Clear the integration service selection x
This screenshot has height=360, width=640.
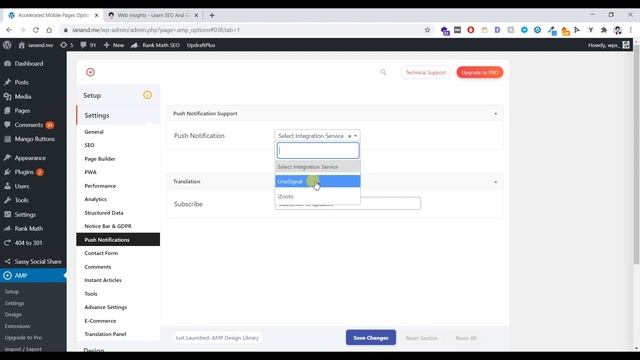tap(349, 136)
